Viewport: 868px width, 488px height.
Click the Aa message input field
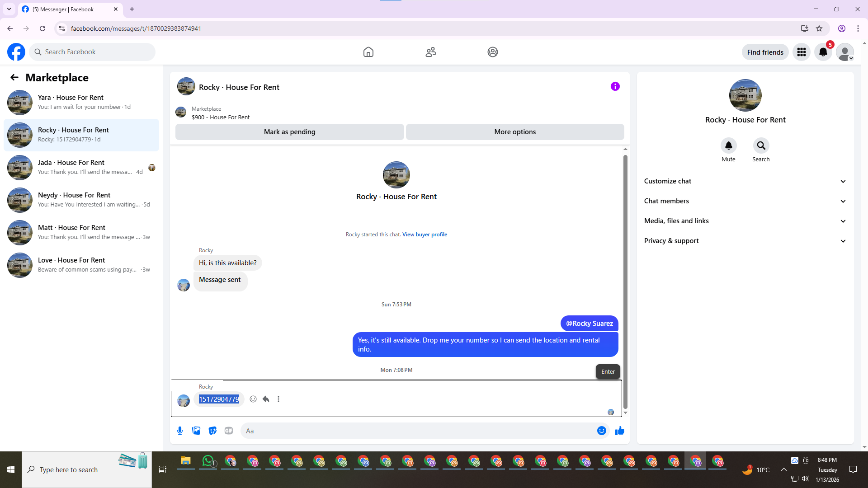tap(418, 431)
